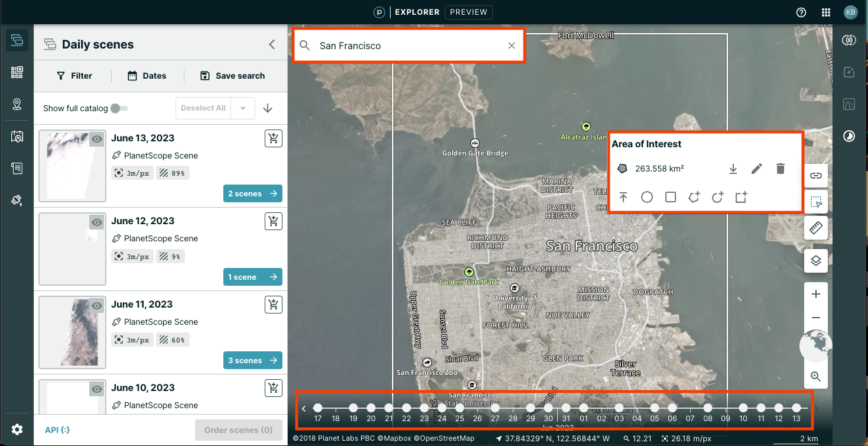Open the orders list icon in left sidebar
The image size is (868, 446).
[x=17, y=169]
